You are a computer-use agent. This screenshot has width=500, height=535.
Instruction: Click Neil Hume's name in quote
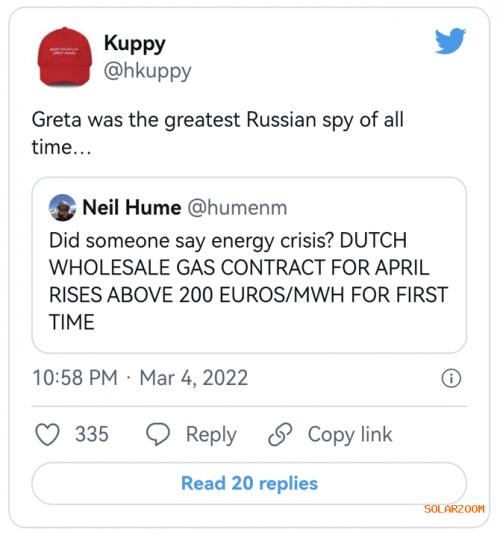pos(132,207)
